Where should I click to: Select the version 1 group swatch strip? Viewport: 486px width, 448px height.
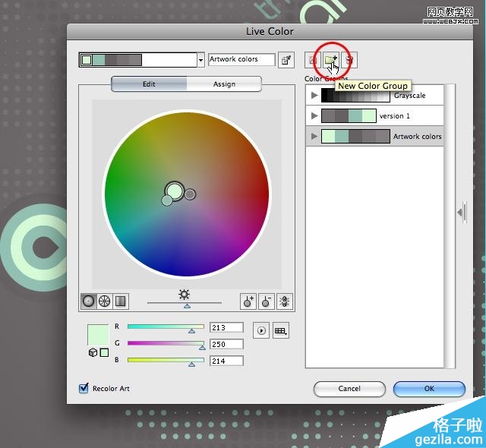click(349, 115)
